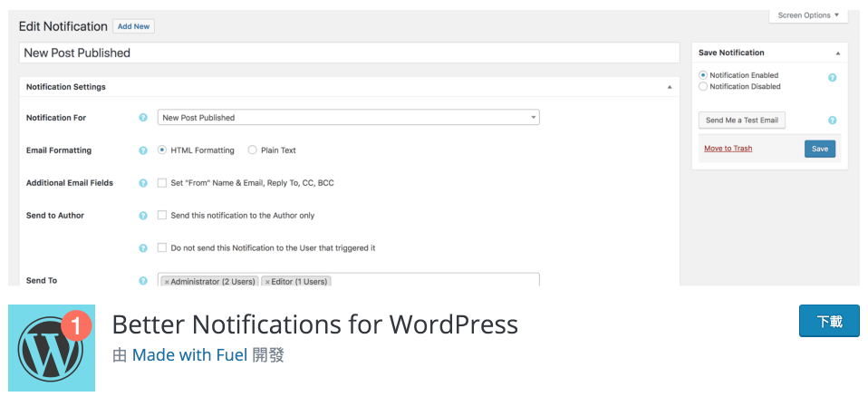
Task: Click help icon for Additional Email Fields
Action: (x=143, y=183)
